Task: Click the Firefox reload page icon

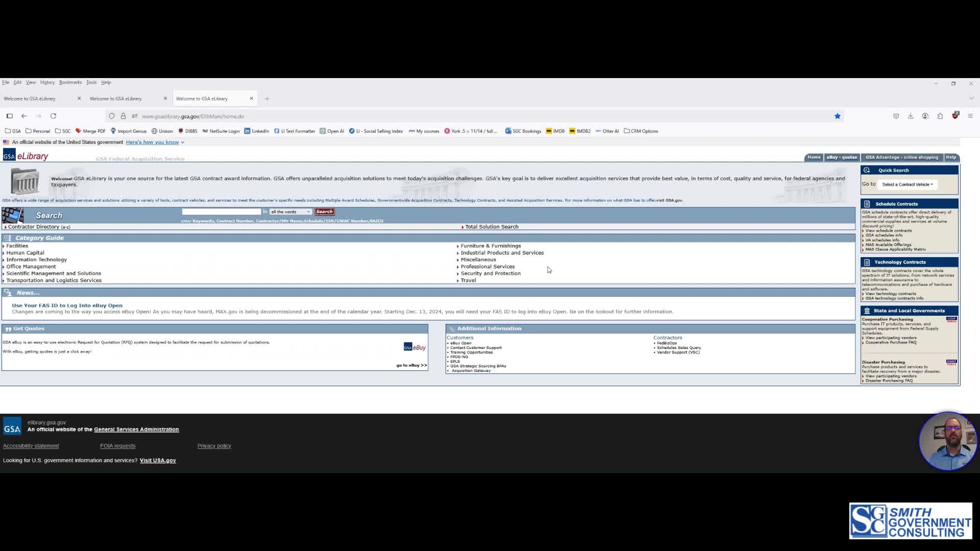Action: pyautogui.click(x=53, y=116)
